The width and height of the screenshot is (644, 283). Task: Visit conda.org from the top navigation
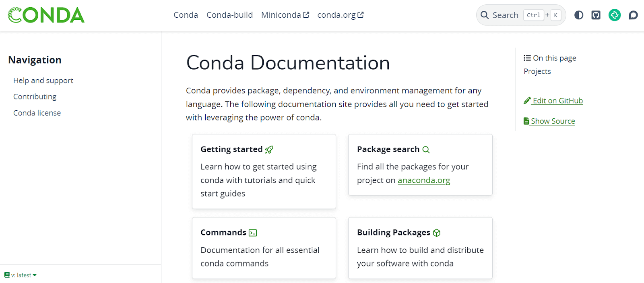coord(340,15)
